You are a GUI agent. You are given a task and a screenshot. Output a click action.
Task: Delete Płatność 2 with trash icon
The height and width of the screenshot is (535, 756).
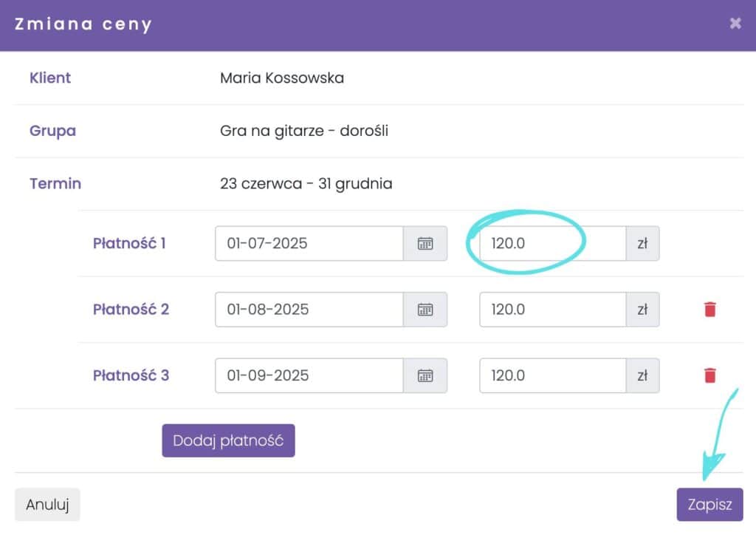coord(710,310)
